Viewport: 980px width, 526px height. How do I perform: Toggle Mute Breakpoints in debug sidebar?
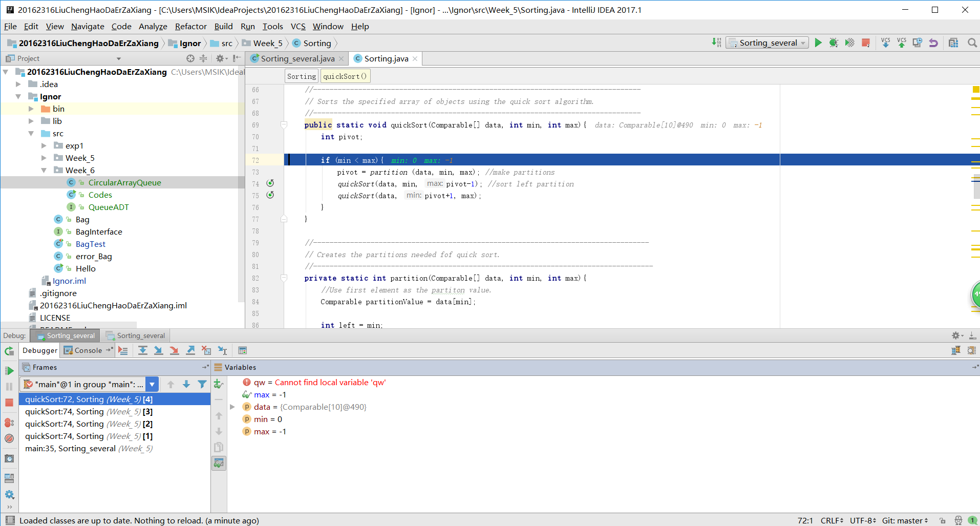pos(9,438)
